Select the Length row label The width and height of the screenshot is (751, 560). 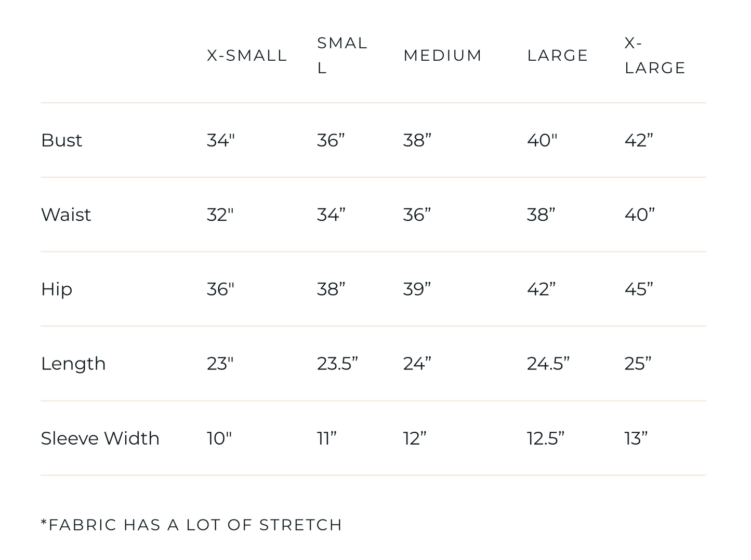tap(73, 364)
